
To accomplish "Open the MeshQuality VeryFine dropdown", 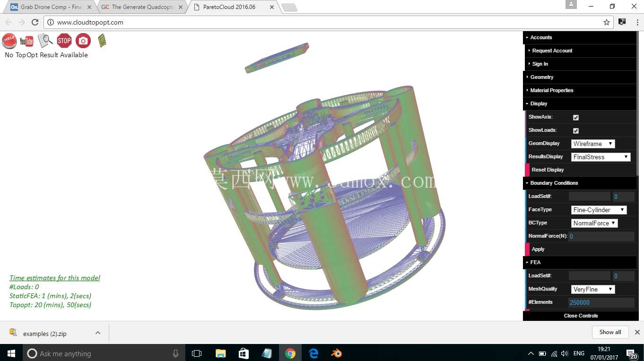I will [x=593, y=289].
